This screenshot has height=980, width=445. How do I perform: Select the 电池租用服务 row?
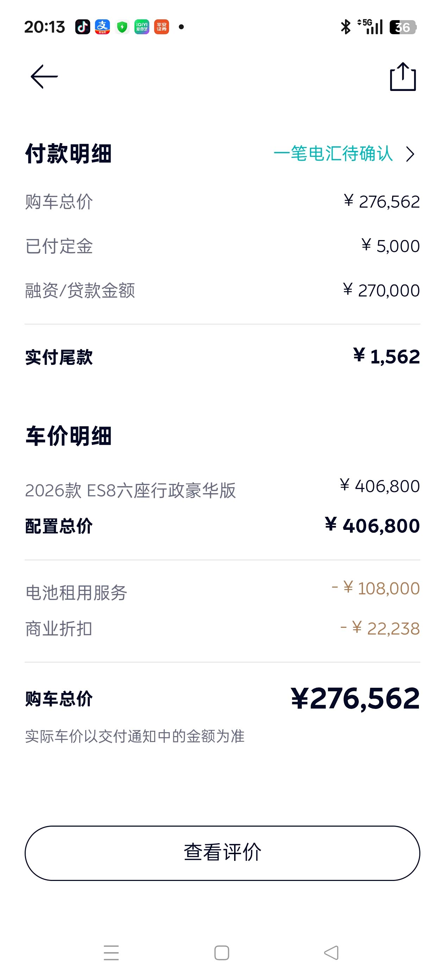click(222, 592)
